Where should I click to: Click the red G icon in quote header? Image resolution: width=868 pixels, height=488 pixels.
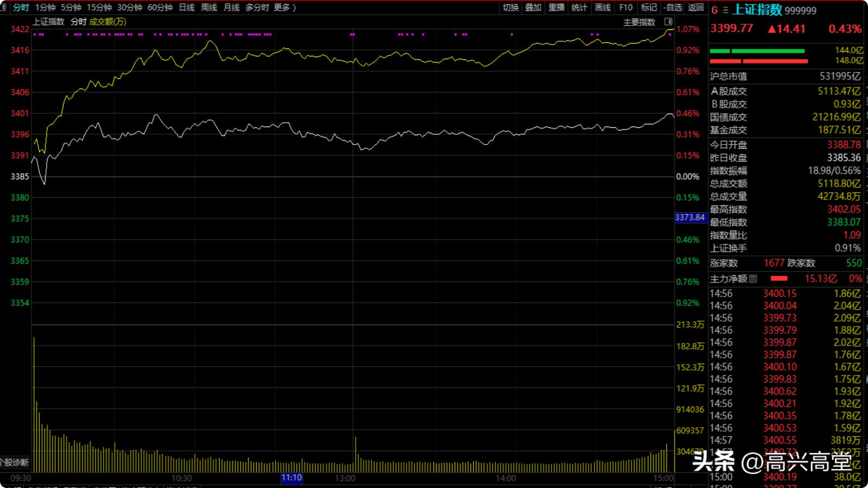coord(715,10)
